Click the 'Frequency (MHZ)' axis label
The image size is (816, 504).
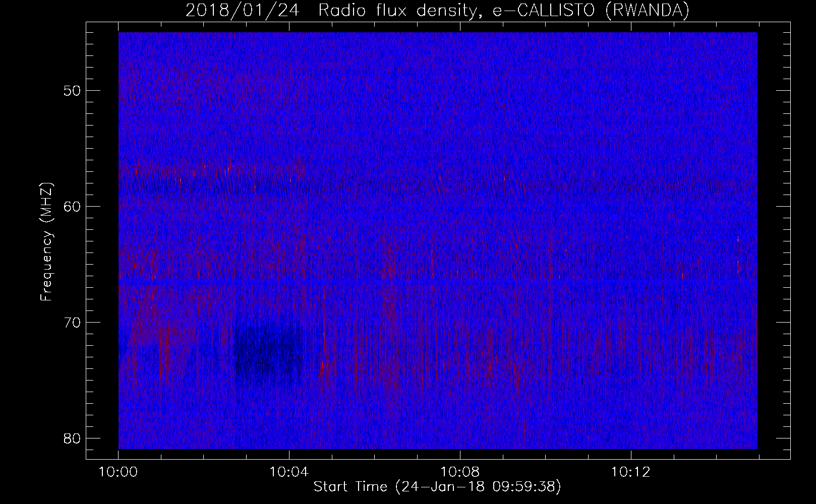[46, 241]
